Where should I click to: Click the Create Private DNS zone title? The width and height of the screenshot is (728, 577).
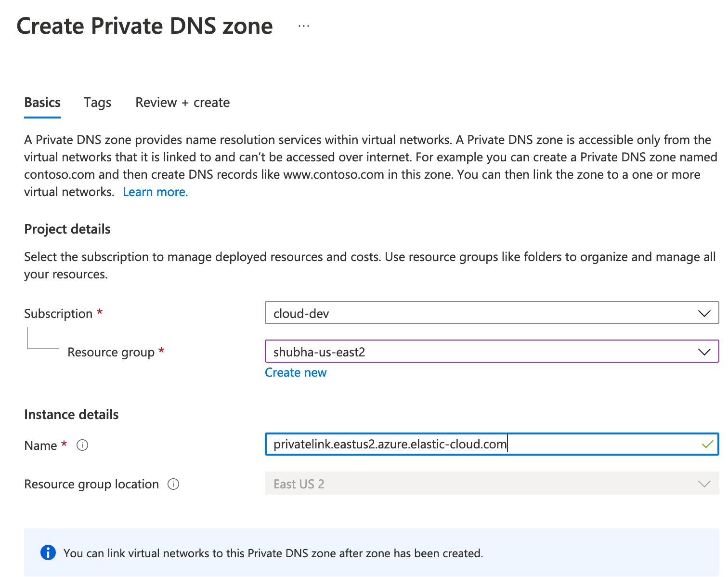click(144, 26)
